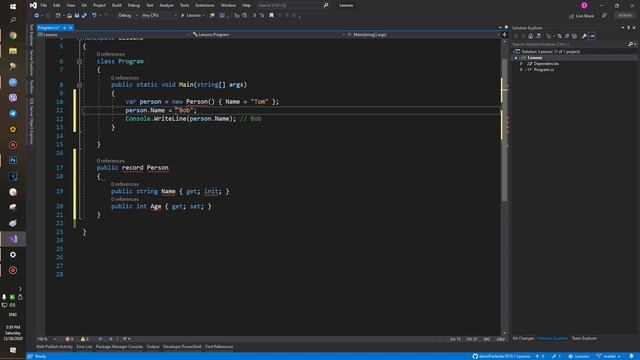Open the Windows Start menu
The width and height of the screenshot is (640, 360).
coord(13,7)
